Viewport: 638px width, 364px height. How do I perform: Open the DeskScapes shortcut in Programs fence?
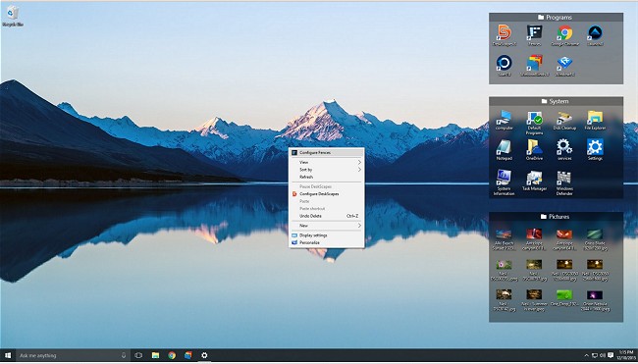(505, 35)
